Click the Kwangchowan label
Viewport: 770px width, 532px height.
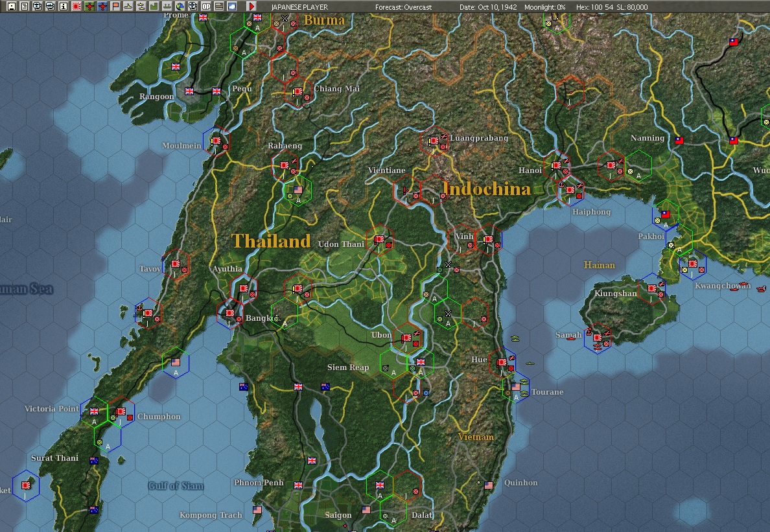tap(723, 286)
